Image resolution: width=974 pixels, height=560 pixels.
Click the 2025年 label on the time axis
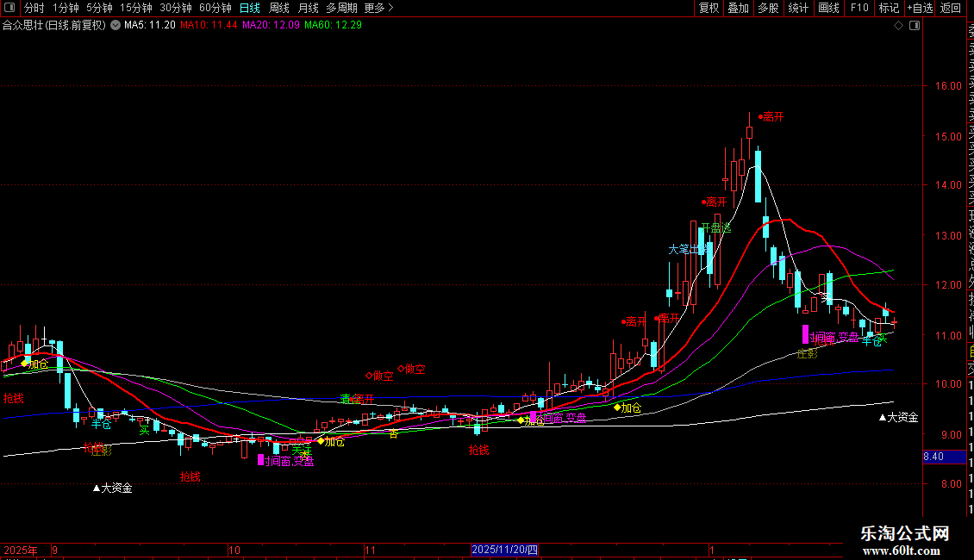pos(21,551)
